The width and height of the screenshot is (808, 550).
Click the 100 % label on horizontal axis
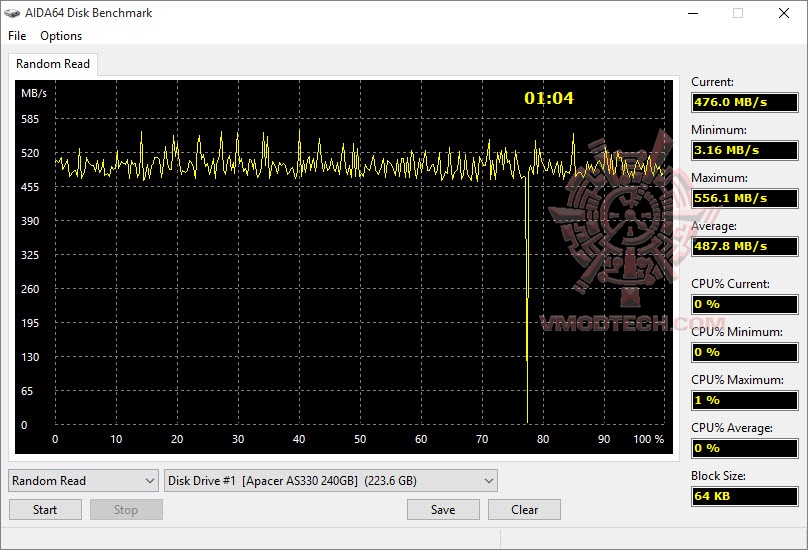tap(648, 439)
